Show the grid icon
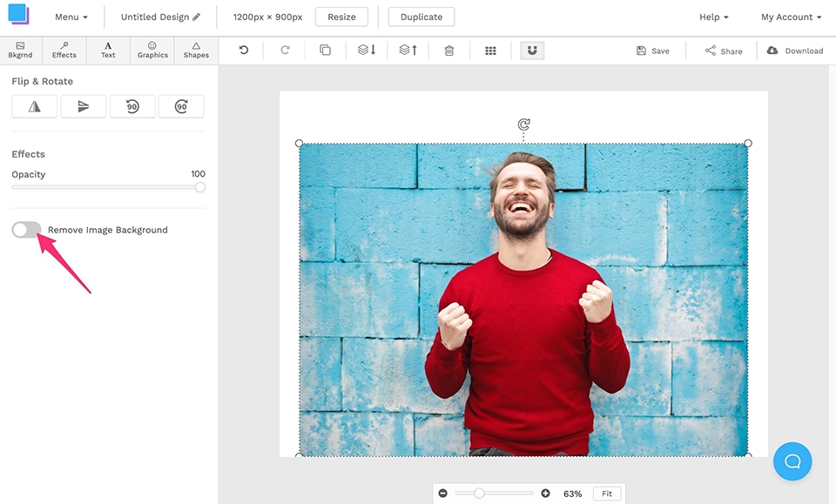Screen dimensions: 836x504 (490, 50)
